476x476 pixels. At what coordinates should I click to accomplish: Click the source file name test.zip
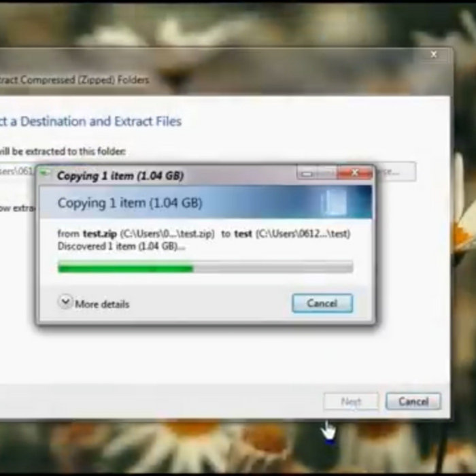click(x=100, y=233)
